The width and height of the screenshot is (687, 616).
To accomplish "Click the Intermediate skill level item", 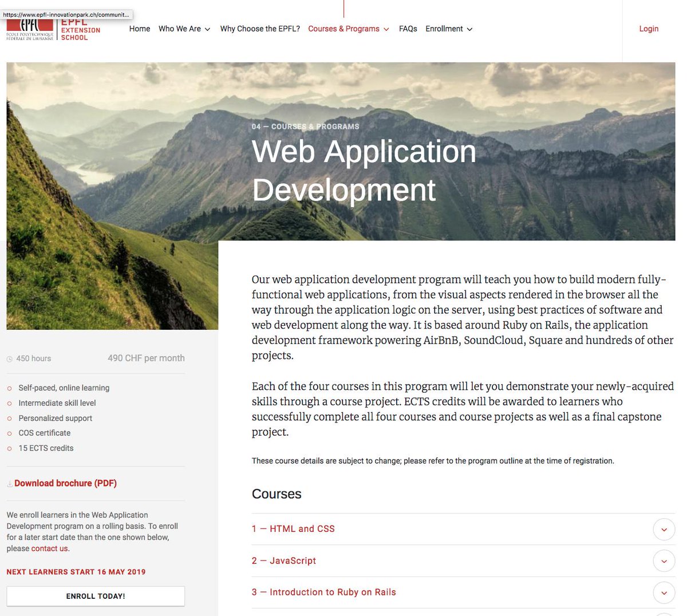I will (57, 403).
